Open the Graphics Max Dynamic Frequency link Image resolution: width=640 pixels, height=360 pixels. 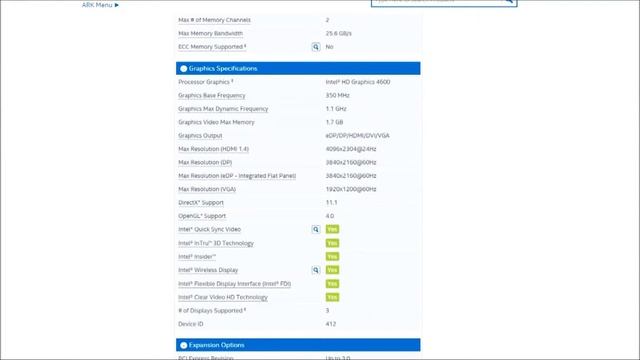tap(223, 109)
